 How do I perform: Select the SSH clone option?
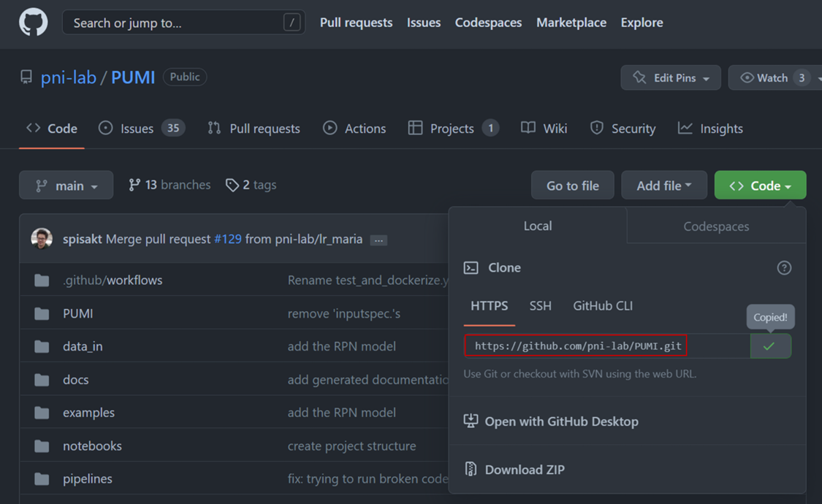coord(540,306)
